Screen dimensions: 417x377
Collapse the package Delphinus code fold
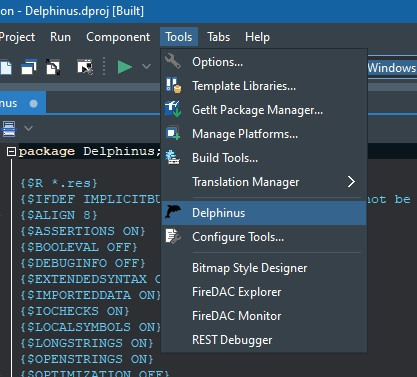tap(11, 152)
